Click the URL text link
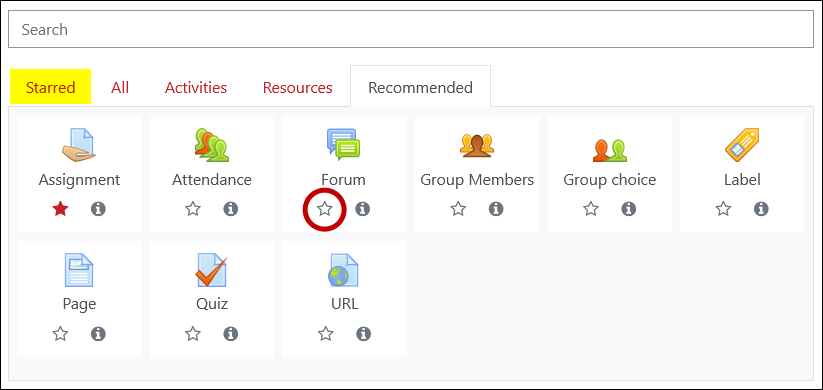823x390 pixels. point(344,304)
